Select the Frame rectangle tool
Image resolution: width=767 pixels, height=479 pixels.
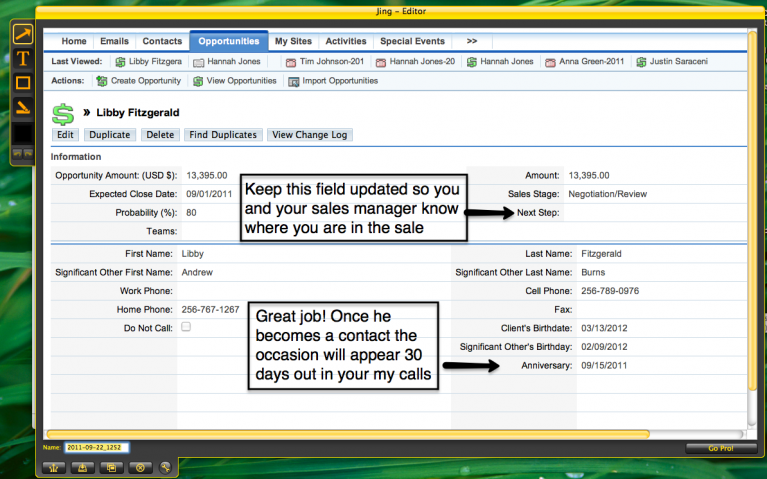(23, 83)
